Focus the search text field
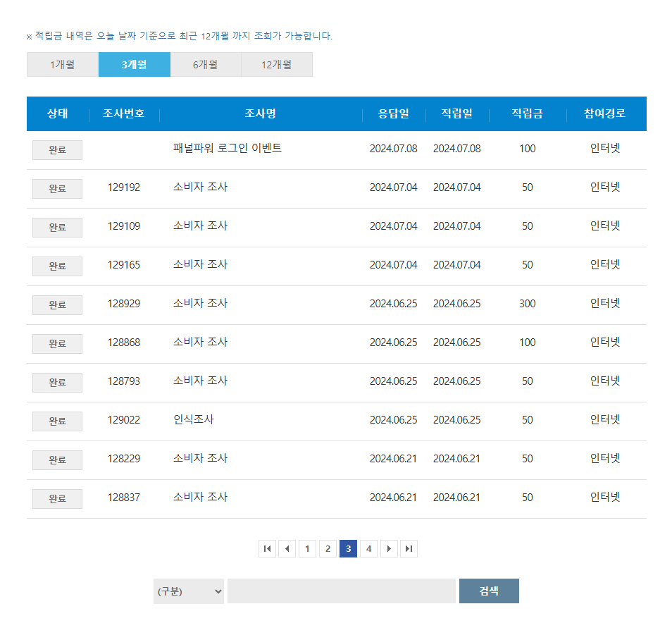 [342, 591]
